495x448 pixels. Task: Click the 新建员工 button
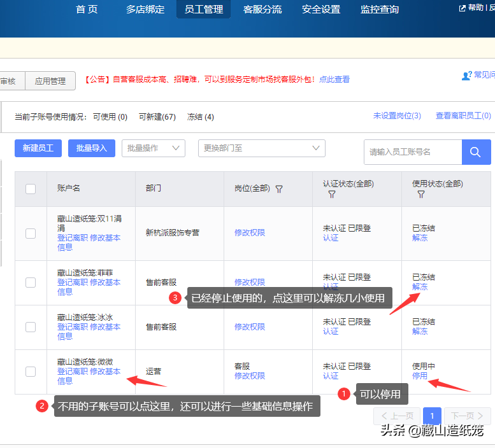(x=38, y=148)
